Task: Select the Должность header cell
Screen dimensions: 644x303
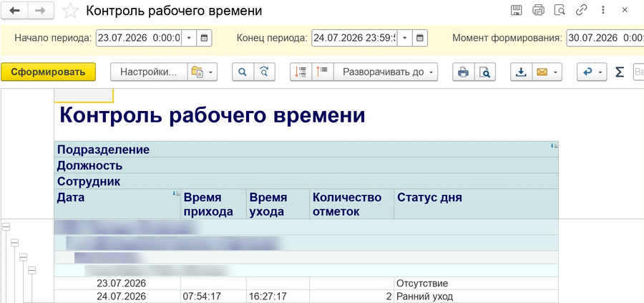Action: point(306,165)
